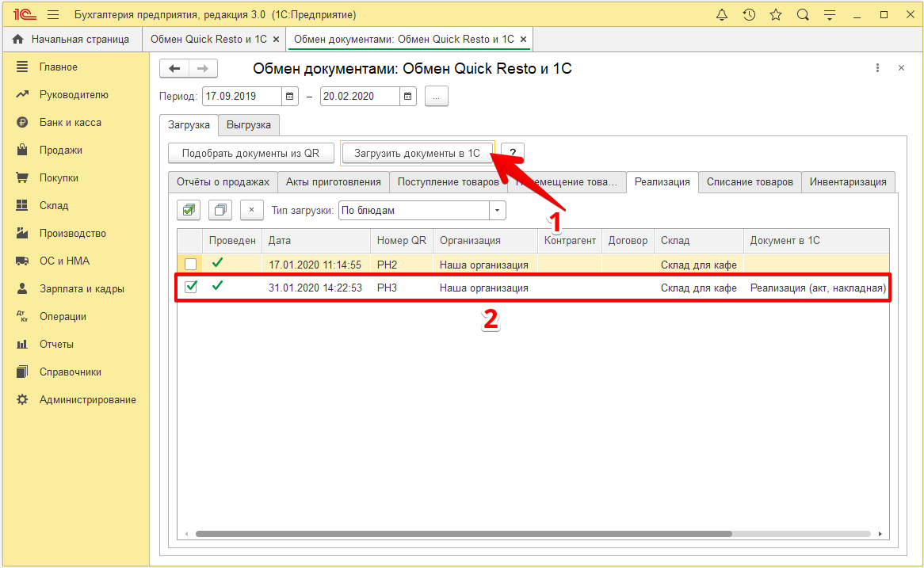924x568 pixels.
Task: Click Загрузить документы в 1С button
Action: (x=417, y=153)
